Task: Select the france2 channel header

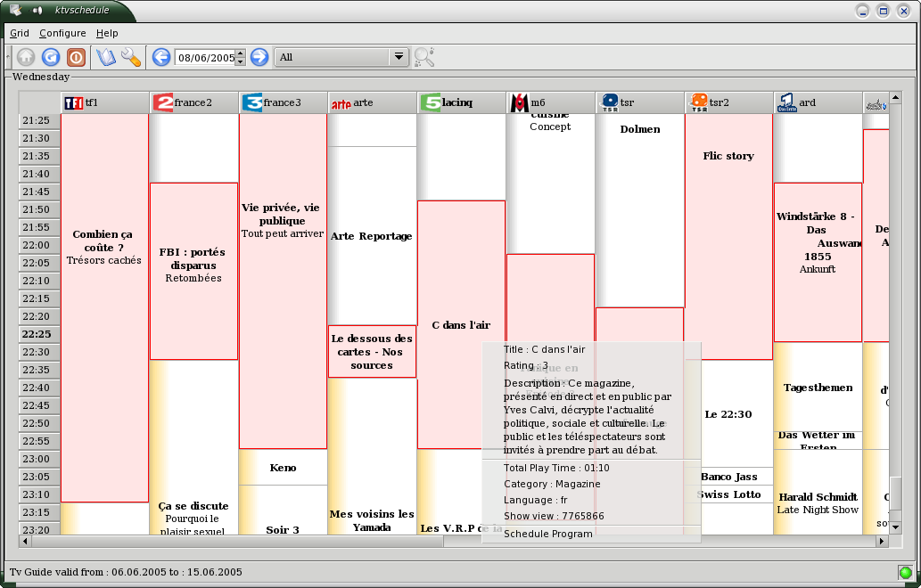Action: coord(194,102)
